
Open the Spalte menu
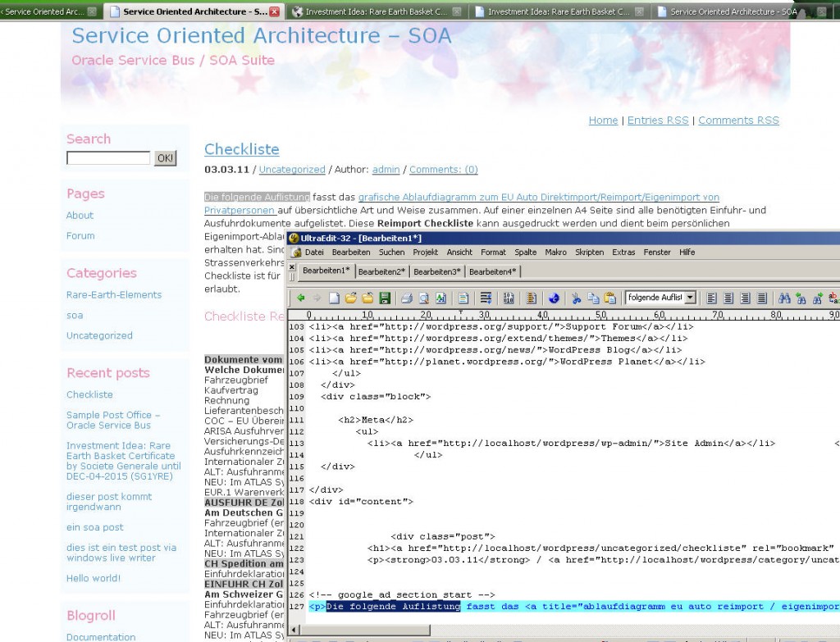(526, 253)
